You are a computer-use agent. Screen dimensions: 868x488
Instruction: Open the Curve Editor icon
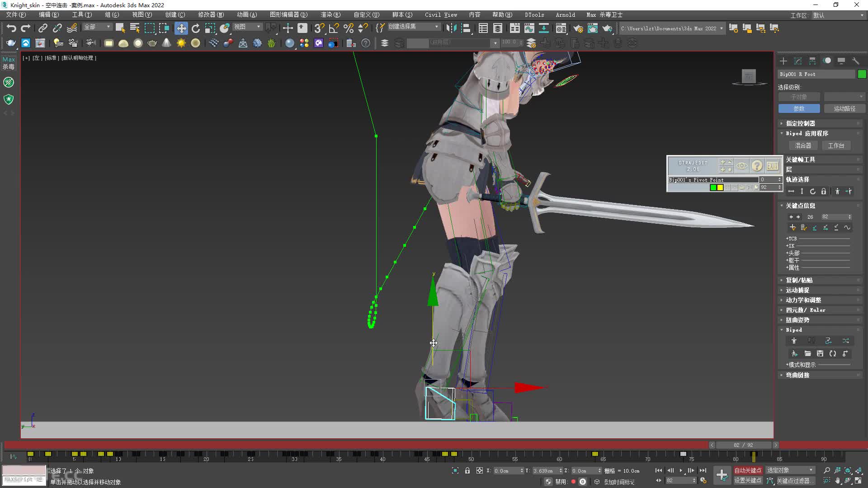click(529, 28)
